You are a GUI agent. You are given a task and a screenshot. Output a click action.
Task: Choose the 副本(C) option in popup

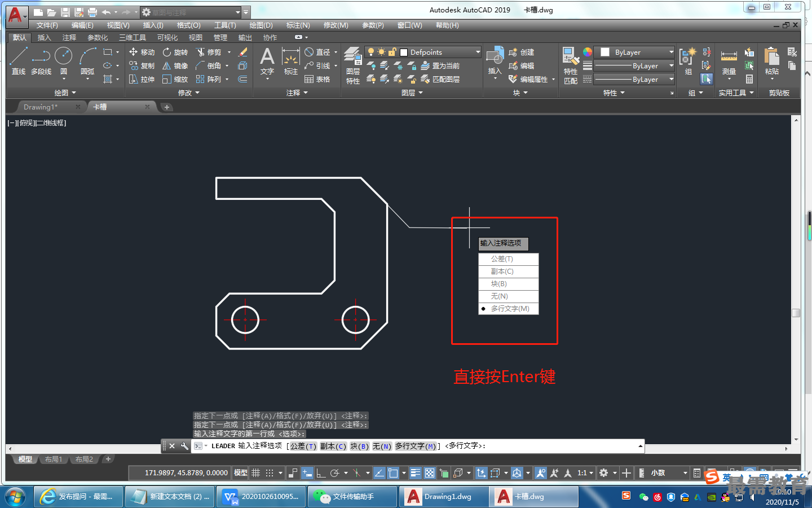[x=509, y=271]
